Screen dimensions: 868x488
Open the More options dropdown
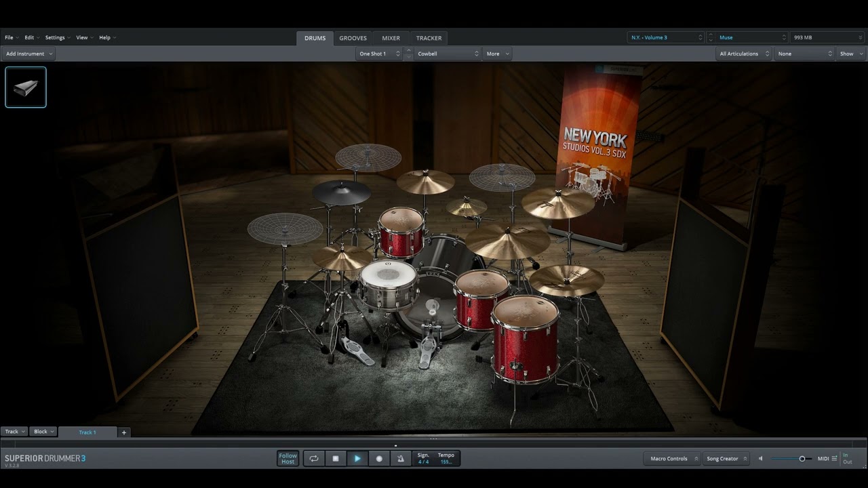pyautogui.click(x=497, y=54)
